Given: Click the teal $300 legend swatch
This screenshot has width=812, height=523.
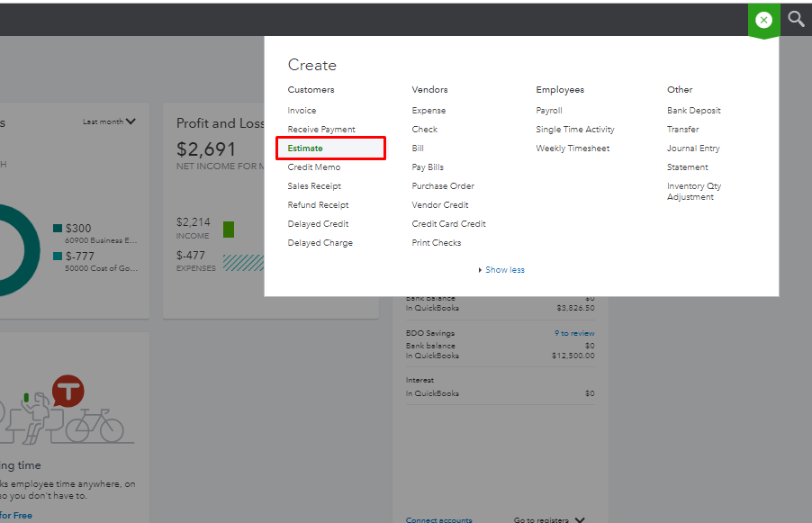Looking at the screenshot, I should pos(59,229).
